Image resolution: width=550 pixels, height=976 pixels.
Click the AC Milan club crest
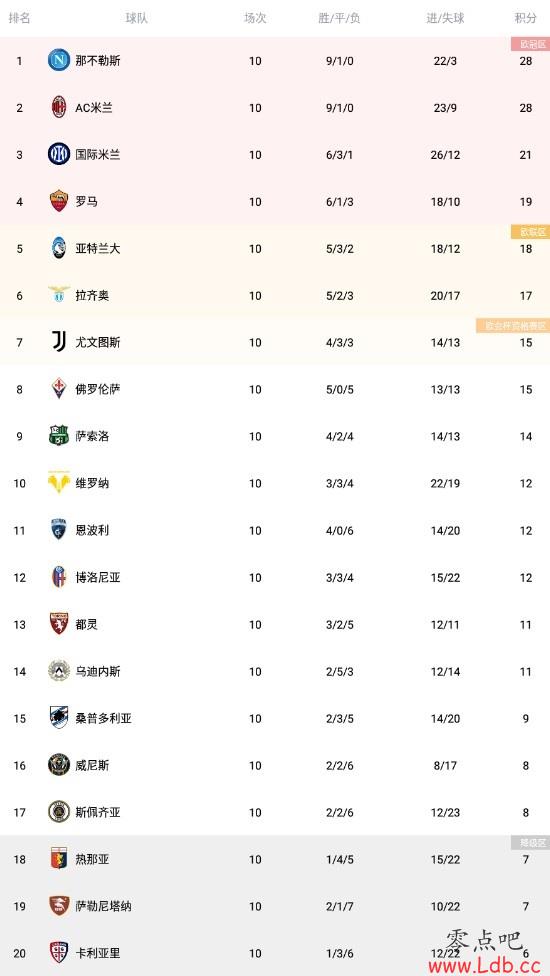click(x=59, y=108)
